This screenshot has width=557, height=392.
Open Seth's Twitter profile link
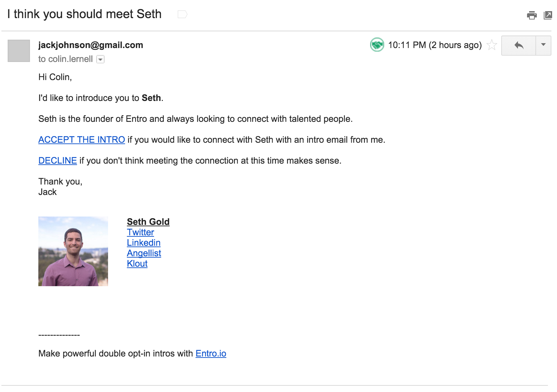point(140,232)
